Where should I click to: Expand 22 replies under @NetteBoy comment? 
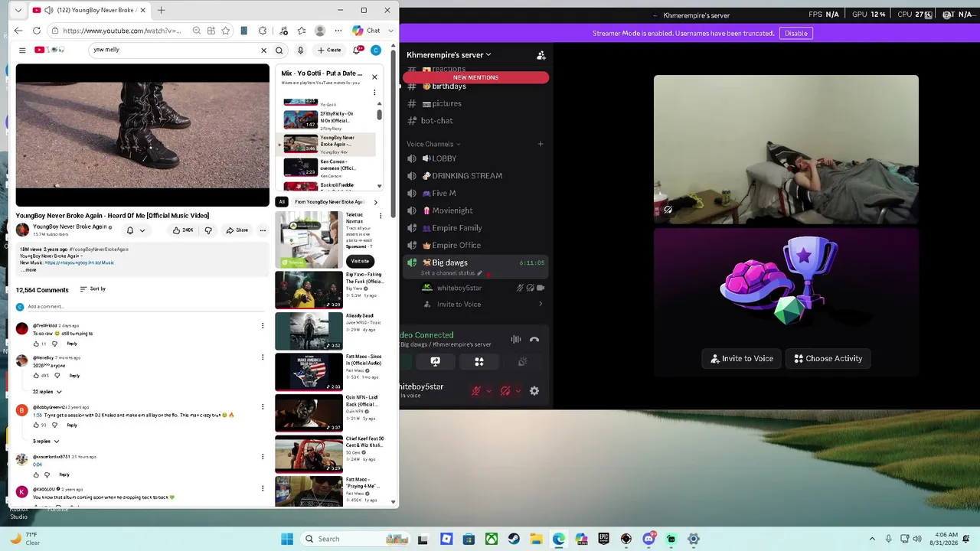pyautogui.click(x=47, y=392)
